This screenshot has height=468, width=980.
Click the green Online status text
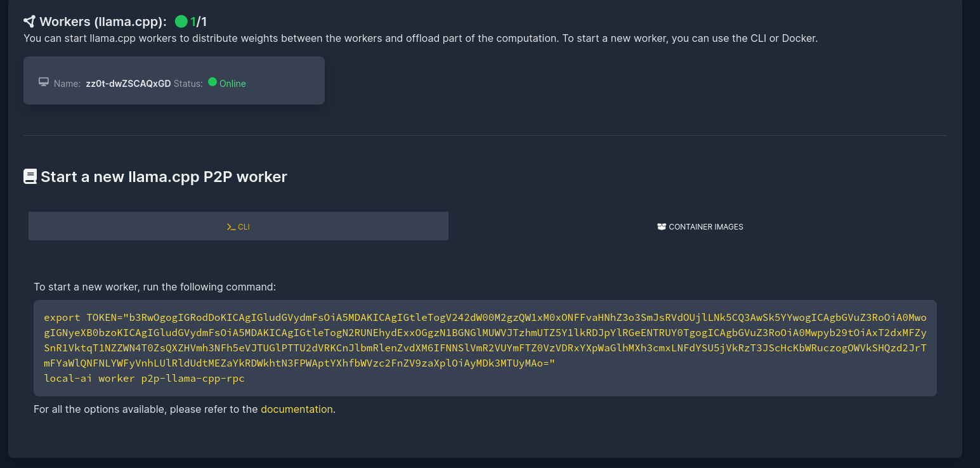coord(232,84)
